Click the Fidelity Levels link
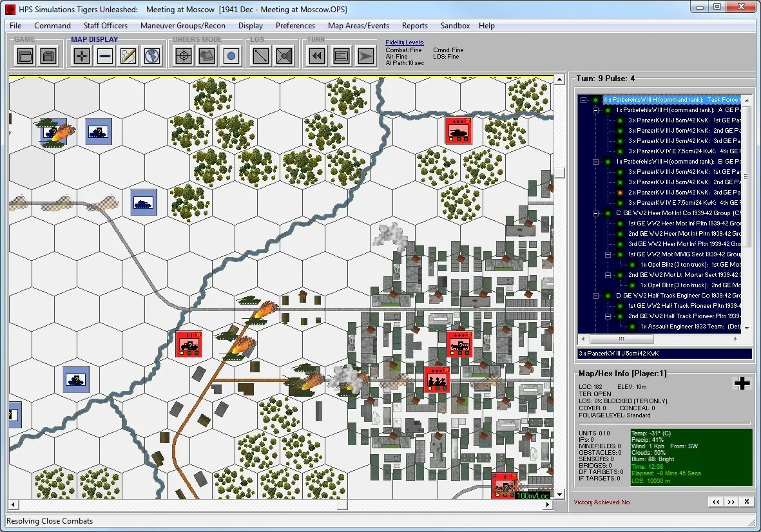The height and width of the screenshot is (532, 761). 403,43
